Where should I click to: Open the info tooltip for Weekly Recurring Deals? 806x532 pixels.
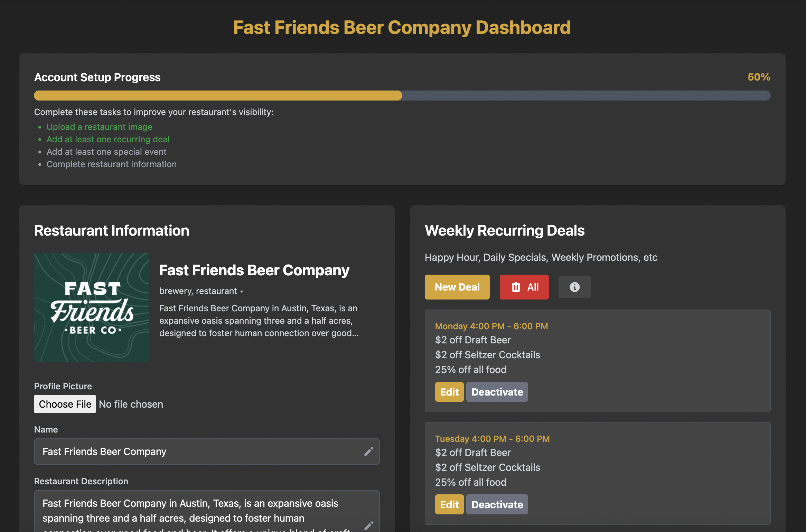574,287
